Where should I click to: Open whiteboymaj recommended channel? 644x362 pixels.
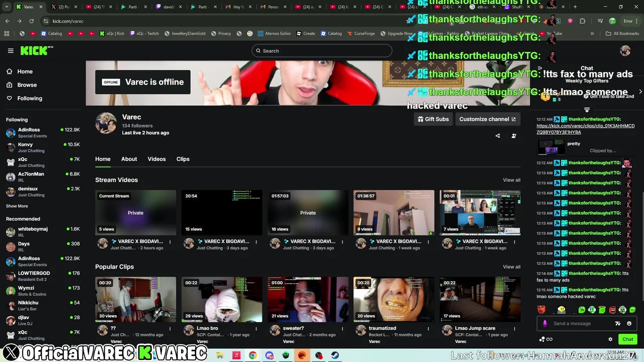(x=43, y=231)
